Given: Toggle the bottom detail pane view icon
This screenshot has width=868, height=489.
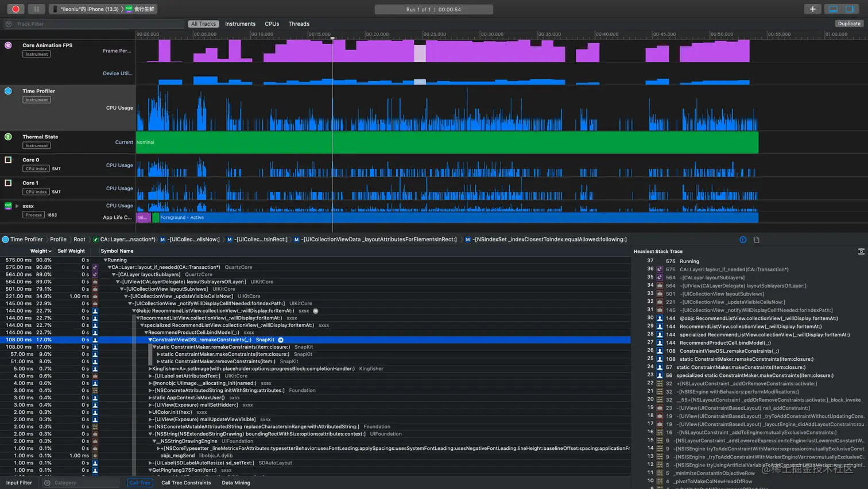Looking at the screenshot, I should pos(833,9).
